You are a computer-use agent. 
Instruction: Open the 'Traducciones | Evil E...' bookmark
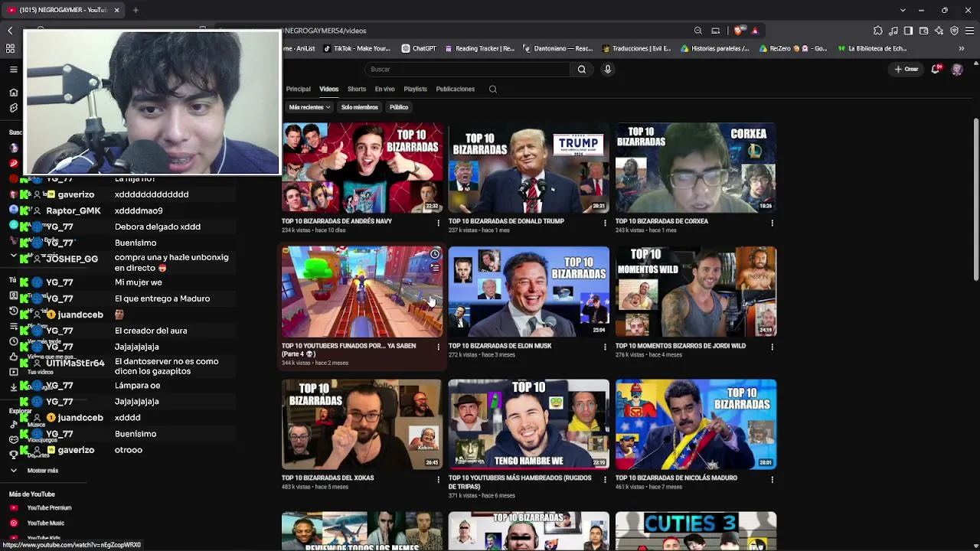(x=637, y=48)
